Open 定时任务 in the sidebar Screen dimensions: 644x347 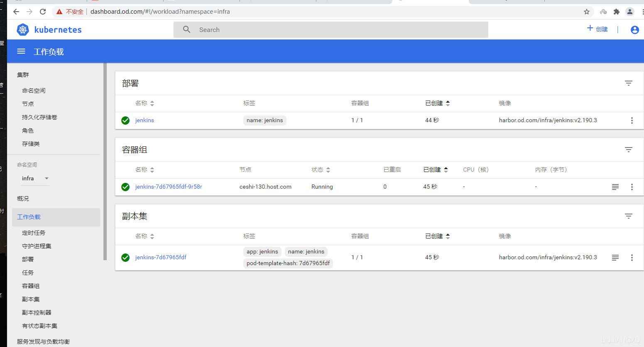(x=34, y=233)
